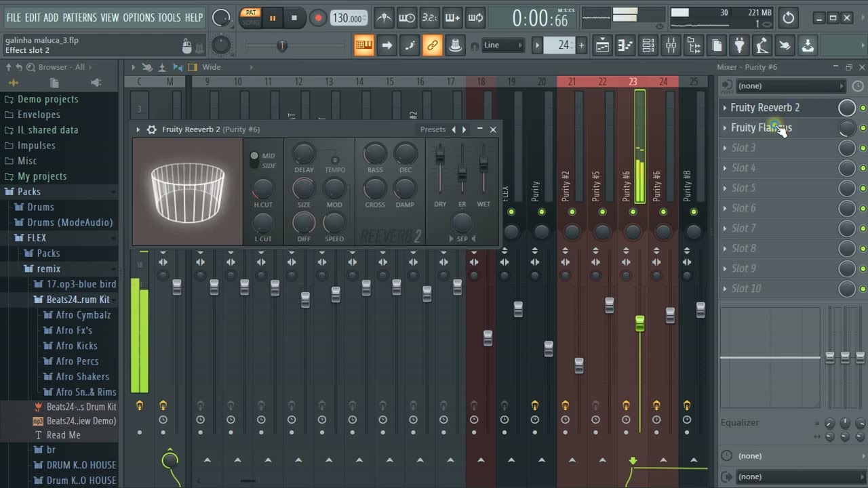Open the channel rack icon
This screenshot has width=868, height=488.
pos(648,45)
